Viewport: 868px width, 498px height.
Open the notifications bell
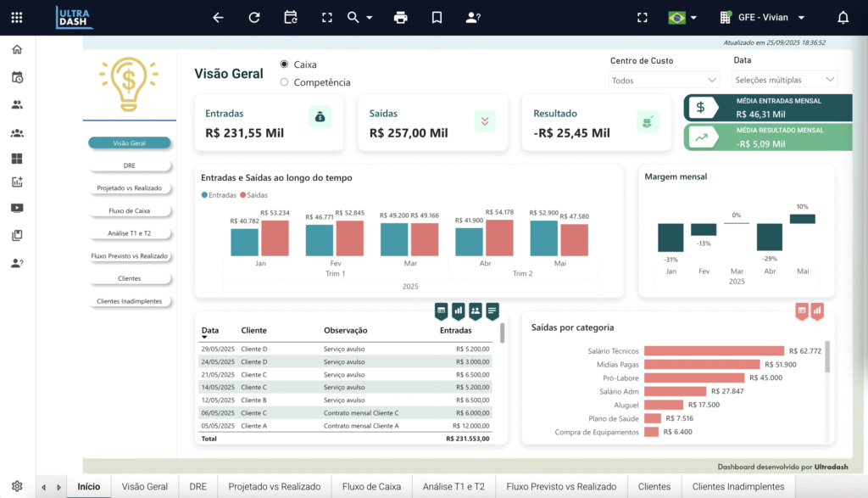click(843, 18)
